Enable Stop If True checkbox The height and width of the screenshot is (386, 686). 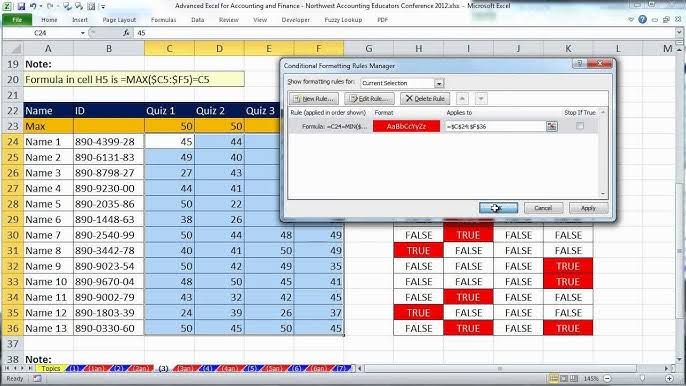580,126
